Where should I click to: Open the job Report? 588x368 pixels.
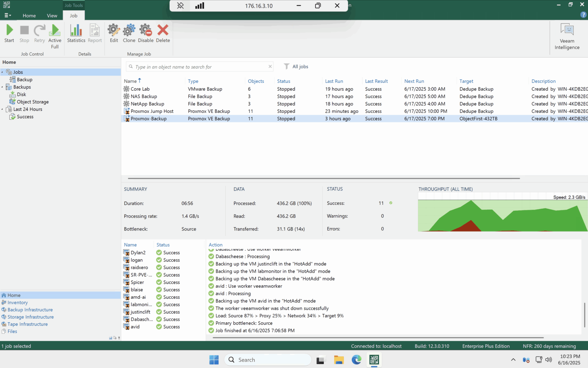coord(95,33)
